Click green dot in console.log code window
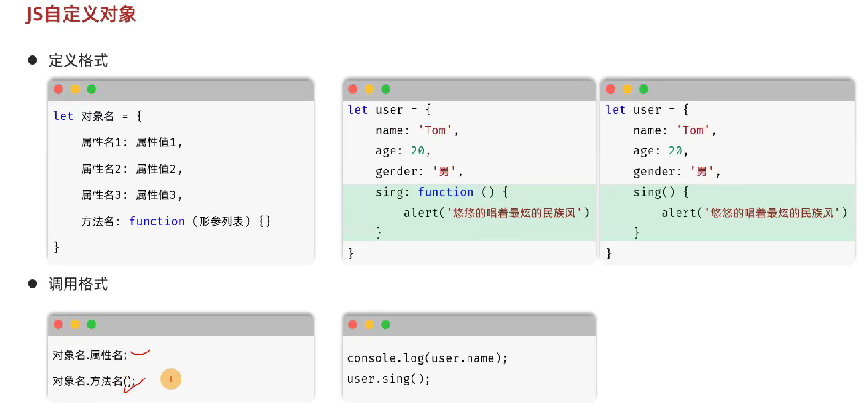 pyautogui.click(x=385, y=324)
